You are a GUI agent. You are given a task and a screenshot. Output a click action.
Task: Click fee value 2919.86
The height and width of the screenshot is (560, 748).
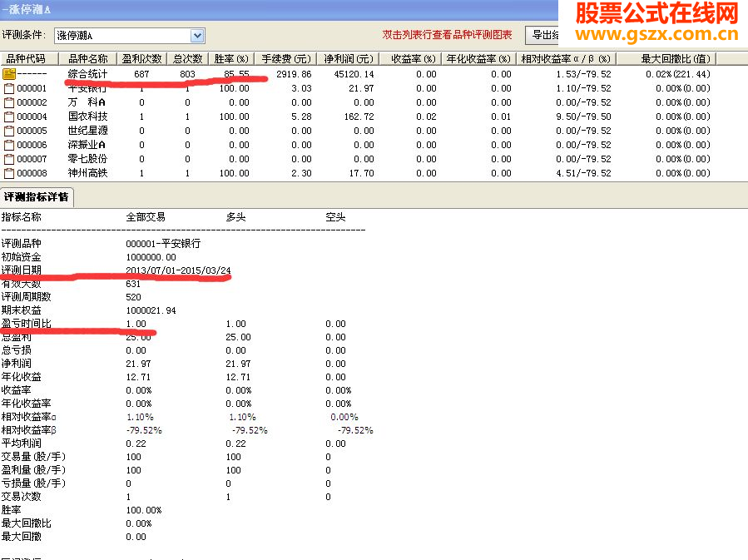[294, 74]
